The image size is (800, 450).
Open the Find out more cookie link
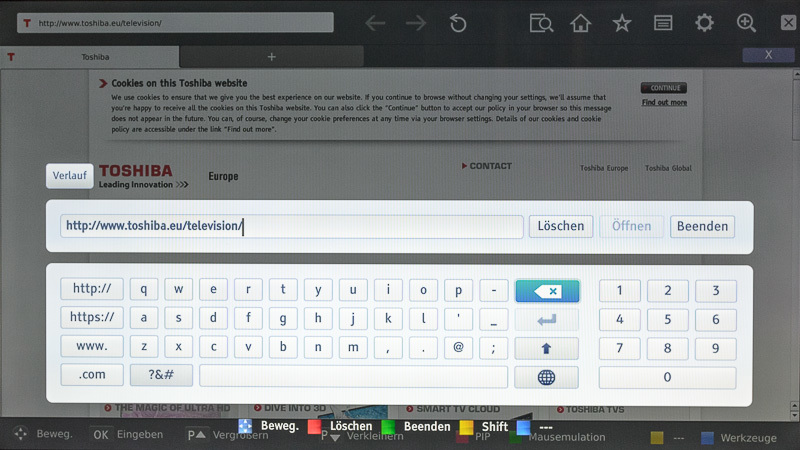664,102
